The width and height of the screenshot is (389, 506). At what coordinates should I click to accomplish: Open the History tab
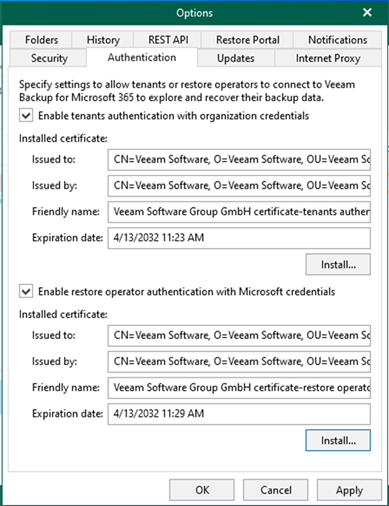pos(103,40)
